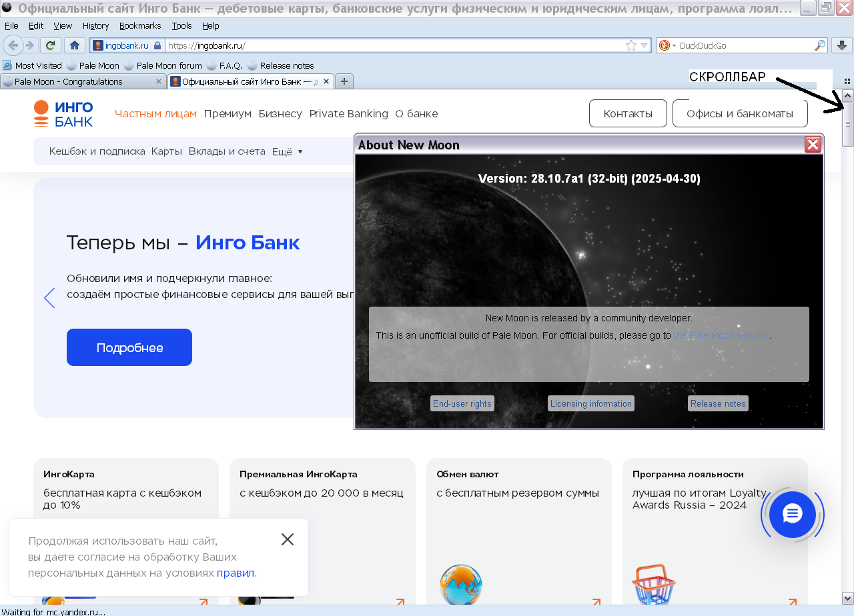Open the Карты submenu link
The height and width of the screenshot is (616, 854).
click(167, 151)
